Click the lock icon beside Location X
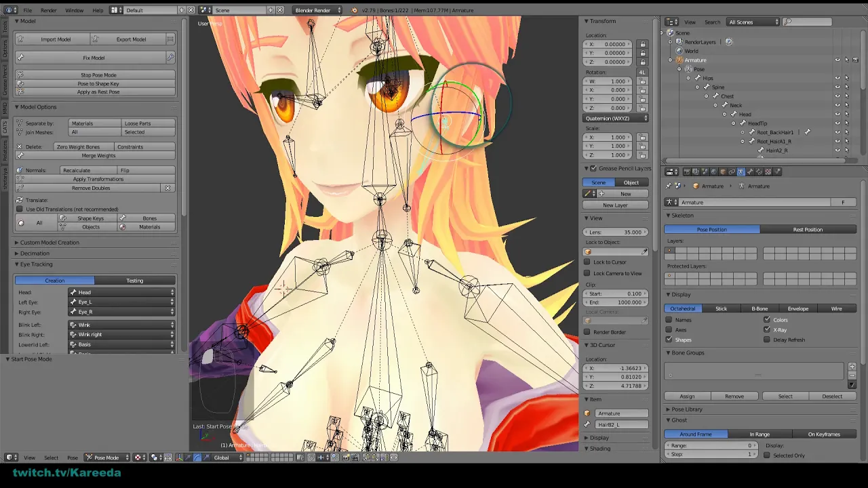Screen dimensions: 868x488 643,44
